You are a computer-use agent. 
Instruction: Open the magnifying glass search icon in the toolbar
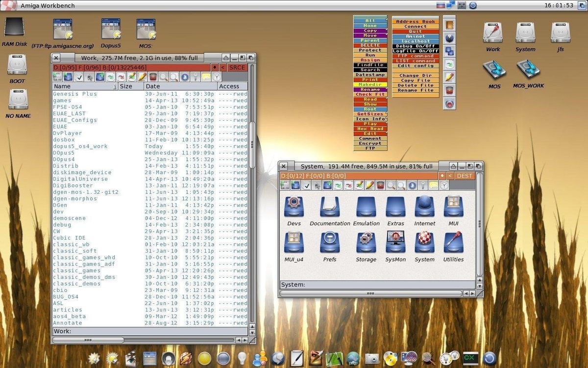pos(163,77)
